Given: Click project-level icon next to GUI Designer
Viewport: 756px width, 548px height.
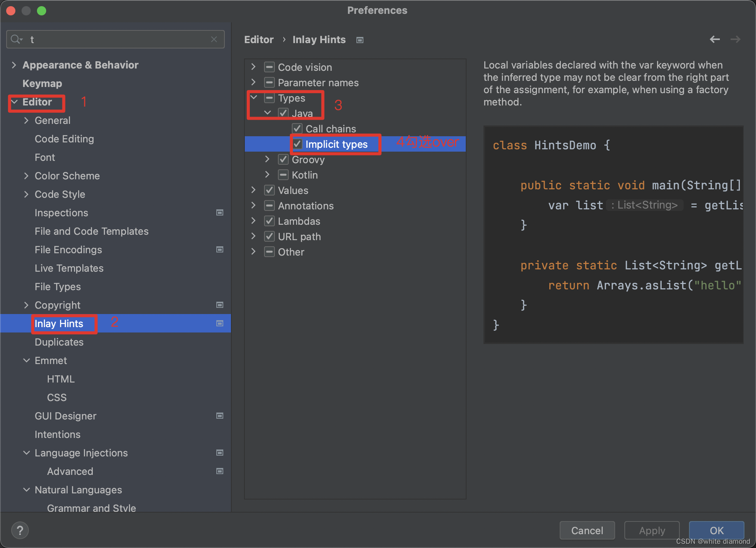Looking at the screenshot, I should pyautogui.click(x=220, y=416).
